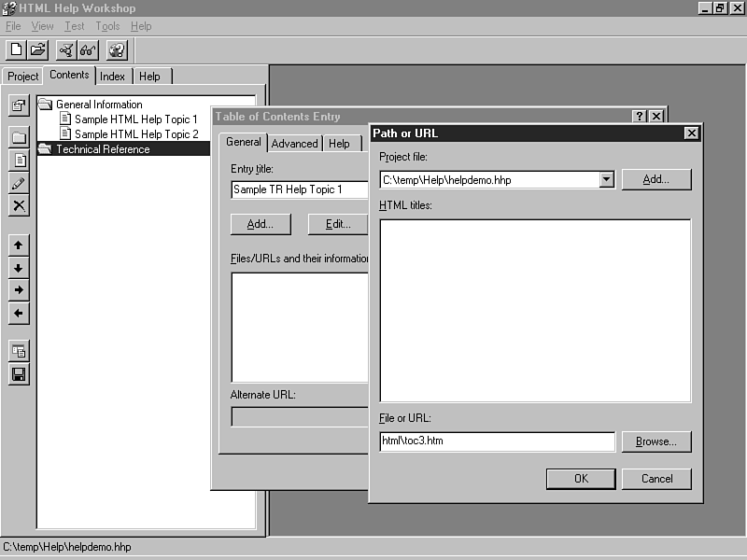Click the Compile HTML file icon
747x560 pixels.
(66, 50)
